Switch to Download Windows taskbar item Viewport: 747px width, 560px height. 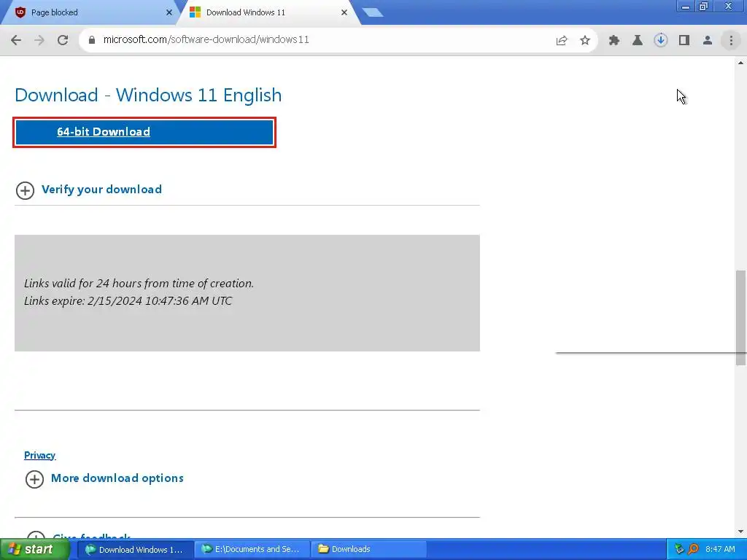coord(135,550)
